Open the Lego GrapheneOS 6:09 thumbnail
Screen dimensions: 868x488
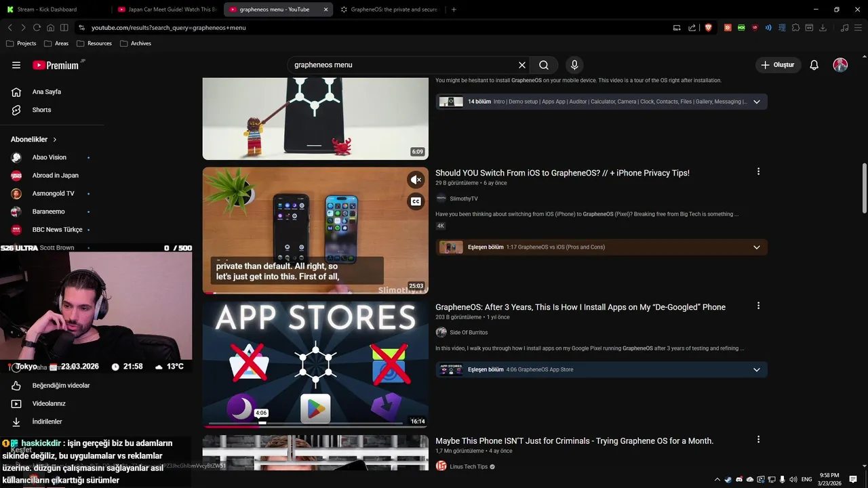(x=315, y=119)
